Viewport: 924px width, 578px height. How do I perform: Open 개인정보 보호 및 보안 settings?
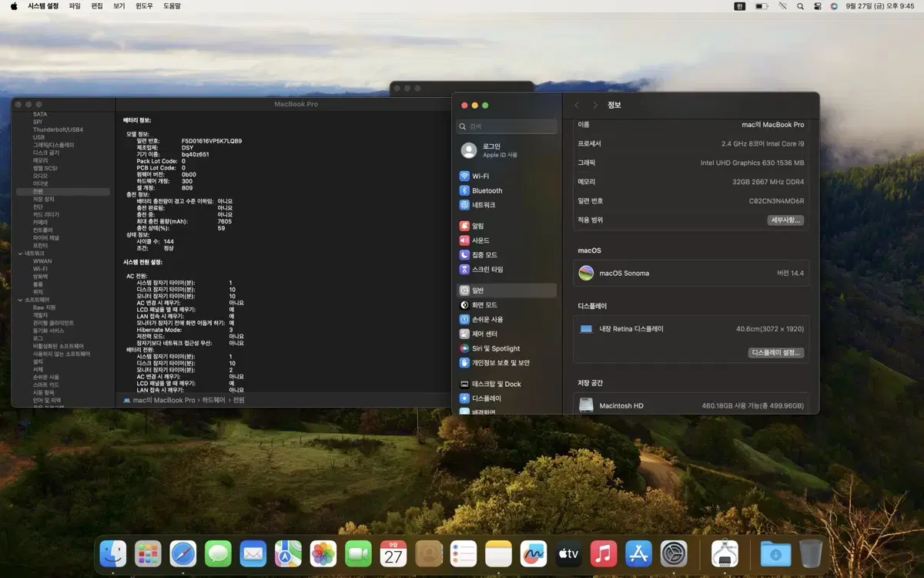click(507, 363)
